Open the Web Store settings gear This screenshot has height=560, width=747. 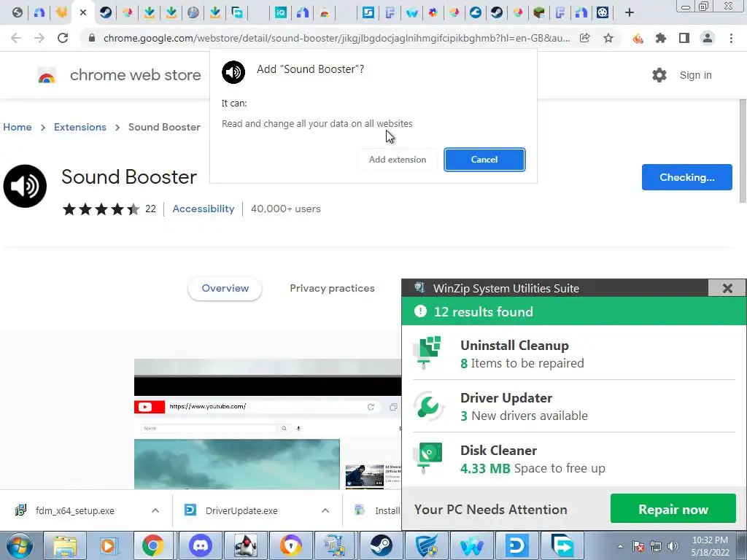coord(659,75)
